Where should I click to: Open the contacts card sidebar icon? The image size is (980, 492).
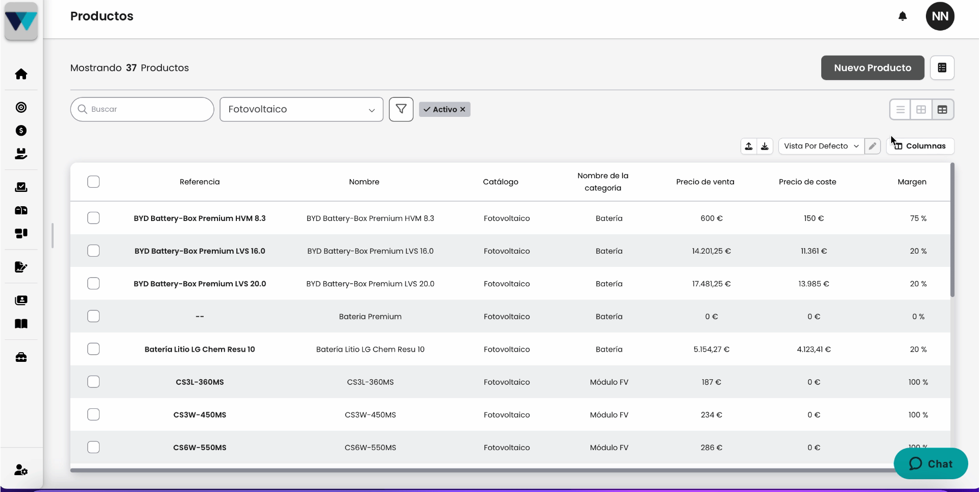[x=21, y=300]
